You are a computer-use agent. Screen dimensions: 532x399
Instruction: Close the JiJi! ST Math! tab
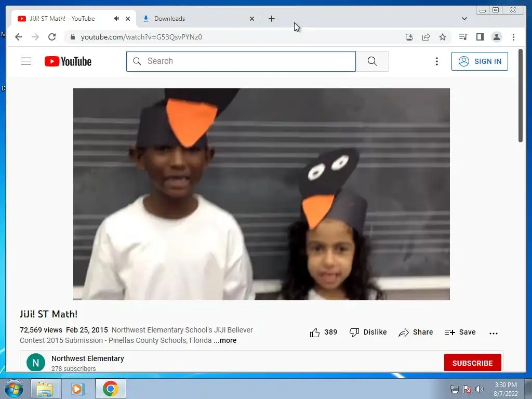(128, 19)
